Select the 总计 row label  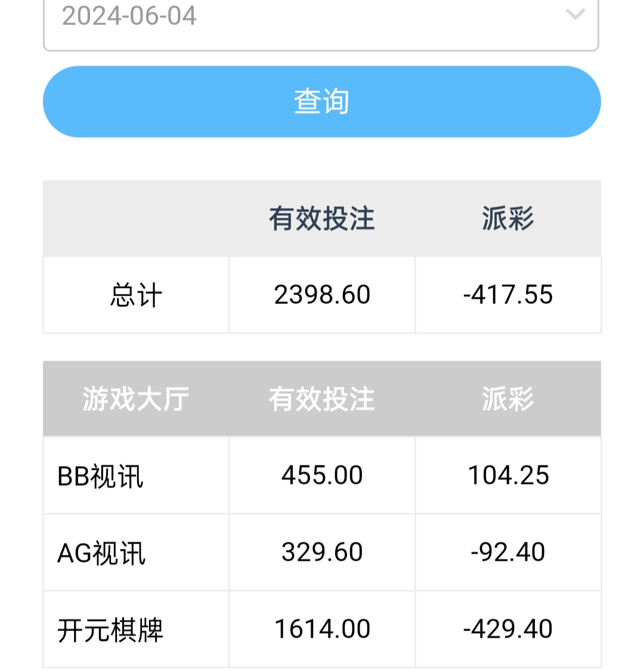[x=136, y=295]
